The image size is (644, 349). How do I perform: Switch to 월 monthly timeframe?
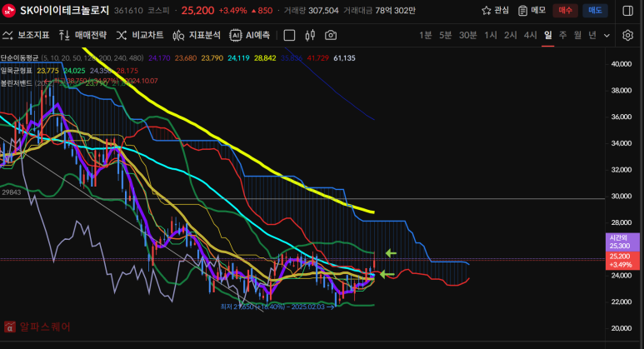577,35
